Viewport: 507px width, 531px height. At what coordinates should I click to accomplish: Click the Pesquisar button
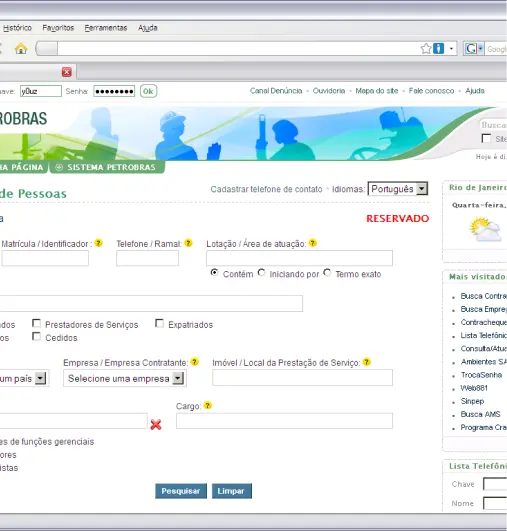[x=181, y=491]
